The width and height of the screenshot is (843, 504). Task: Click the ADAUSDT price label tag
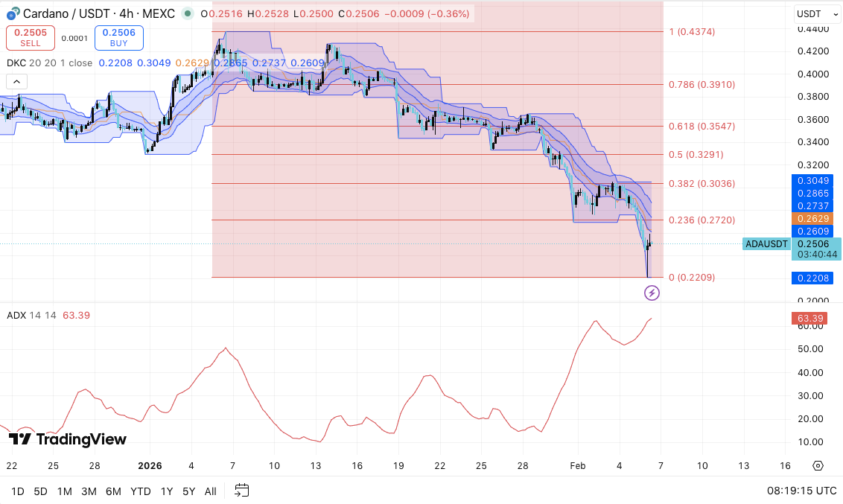pyautogui.click(x=766, y=244)
